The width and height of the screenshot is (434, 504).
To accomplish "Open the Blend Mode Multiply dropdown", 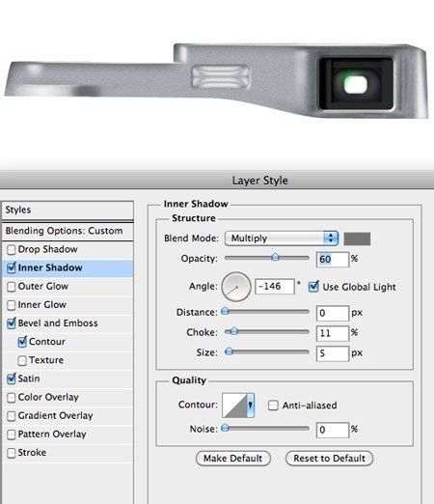I will click(282, 238).
